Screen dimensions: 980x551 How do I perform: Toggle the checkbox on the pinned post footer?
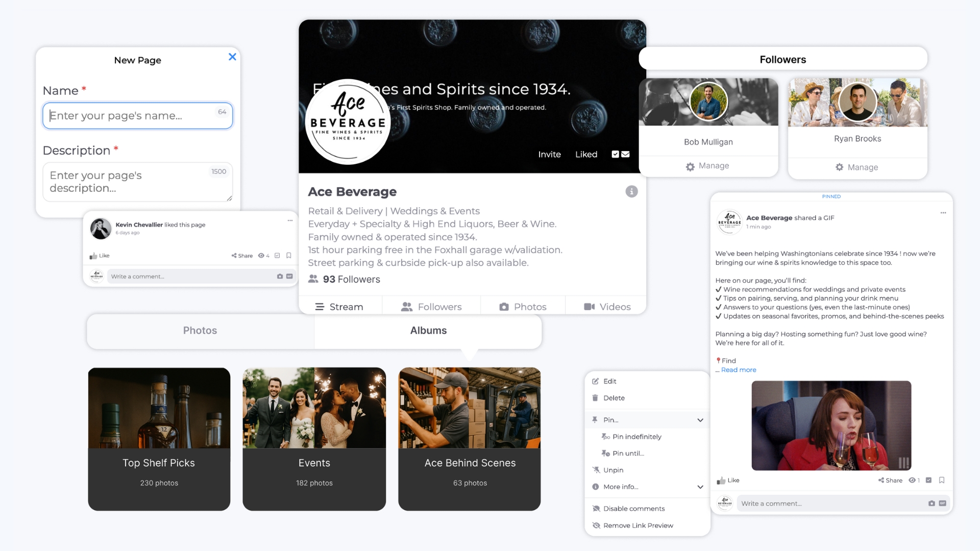tap(928, 480)
